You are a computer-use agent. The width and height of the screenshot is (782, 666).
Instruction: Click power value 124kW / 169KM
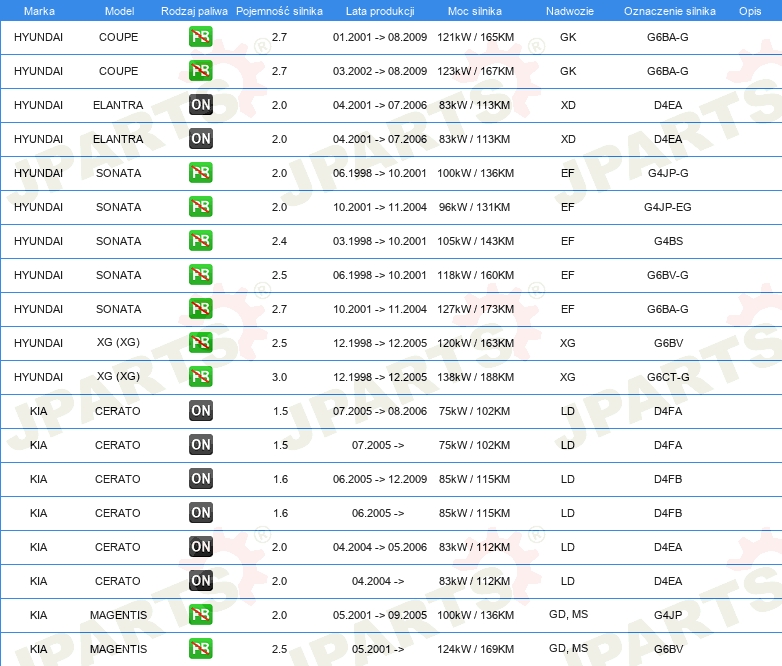tap(475, 649)
